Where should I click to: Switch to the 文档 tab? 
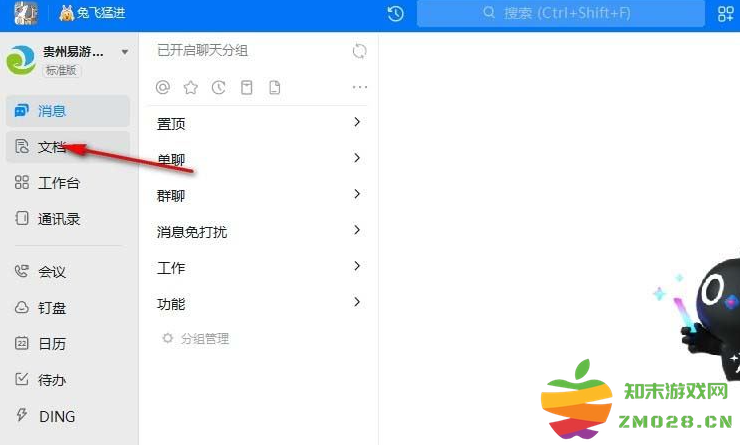click(67, 147)
